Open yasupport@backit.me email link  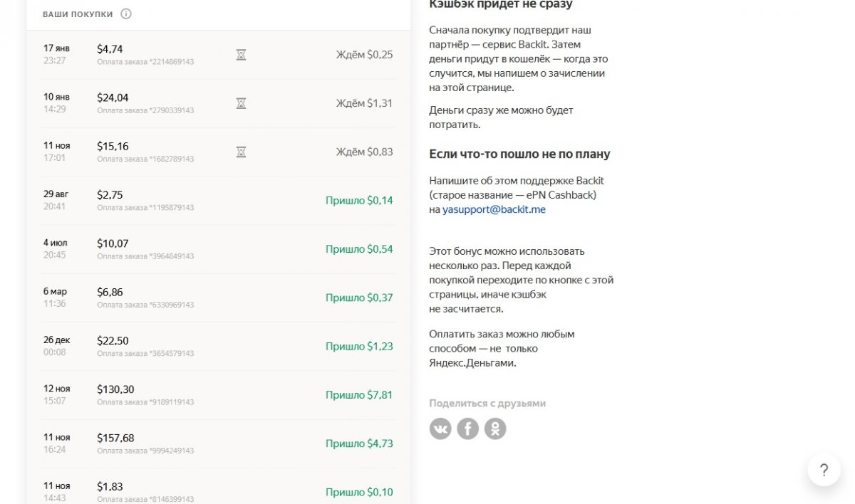tap(494, 210)
